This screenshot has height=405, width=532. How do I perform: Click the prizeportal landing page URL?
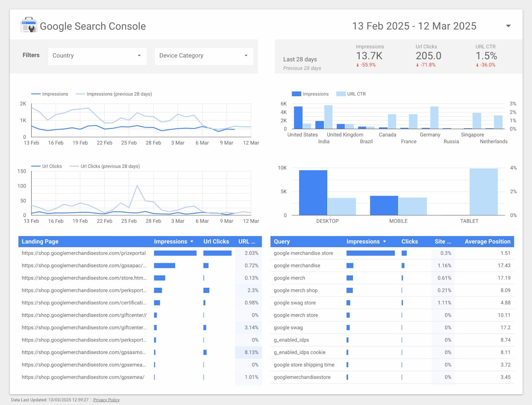pos(83,253)
